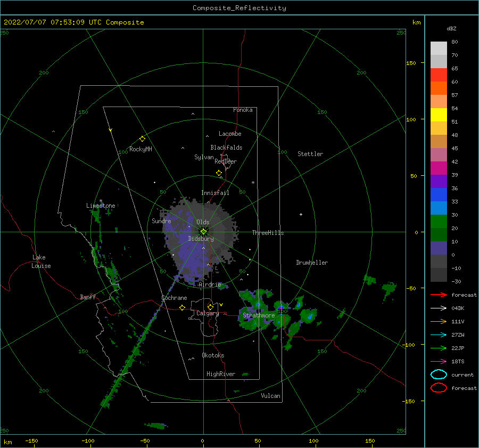Select the 33 dBZ blue color swatch
479x448 pixels.
click(439, 208)
